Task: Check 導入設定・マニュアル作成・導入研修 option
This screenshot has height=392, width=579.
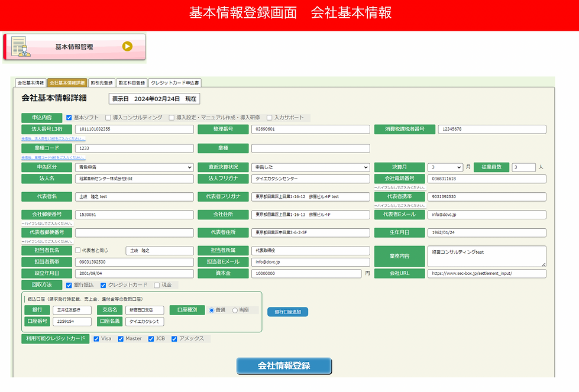Action: 172,118
